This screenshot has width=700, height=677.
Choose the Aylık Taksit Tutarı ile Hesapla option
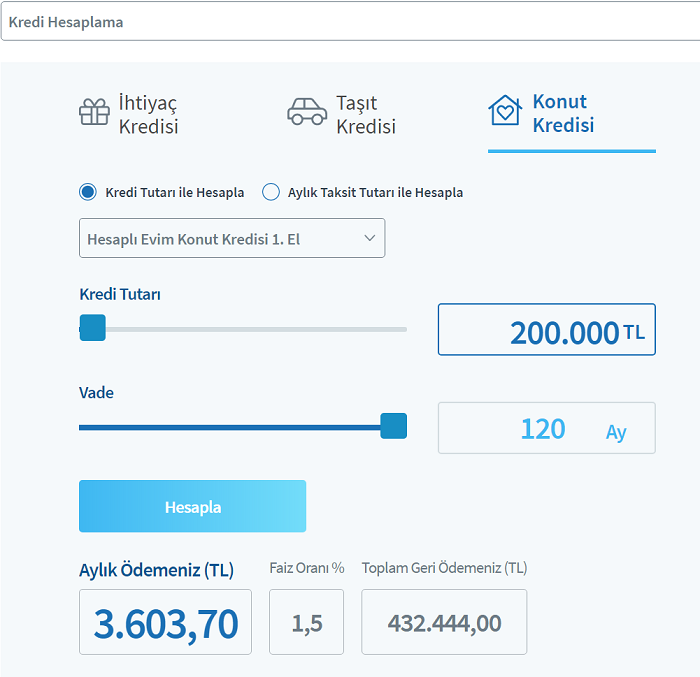point(270,192)
